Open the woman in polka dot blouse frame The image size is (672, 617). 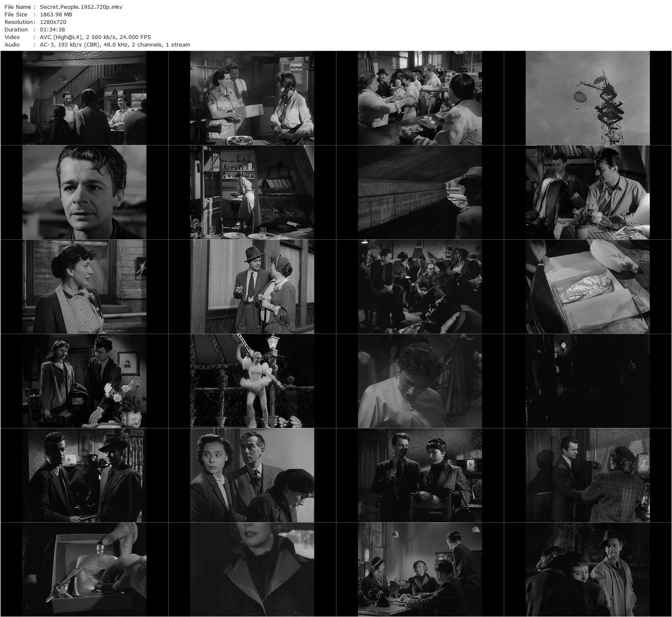pyautogui.click(x=84, y=287)
